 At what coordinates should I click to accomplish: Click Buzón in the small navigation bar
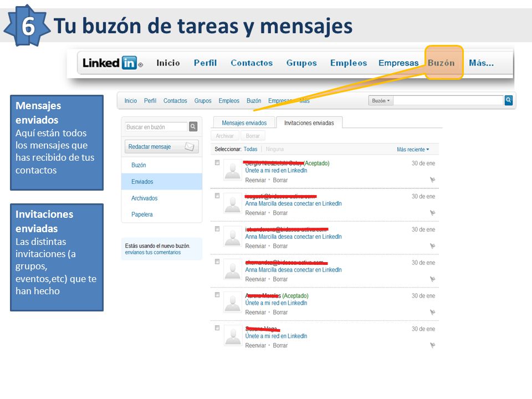click(254, 101)
